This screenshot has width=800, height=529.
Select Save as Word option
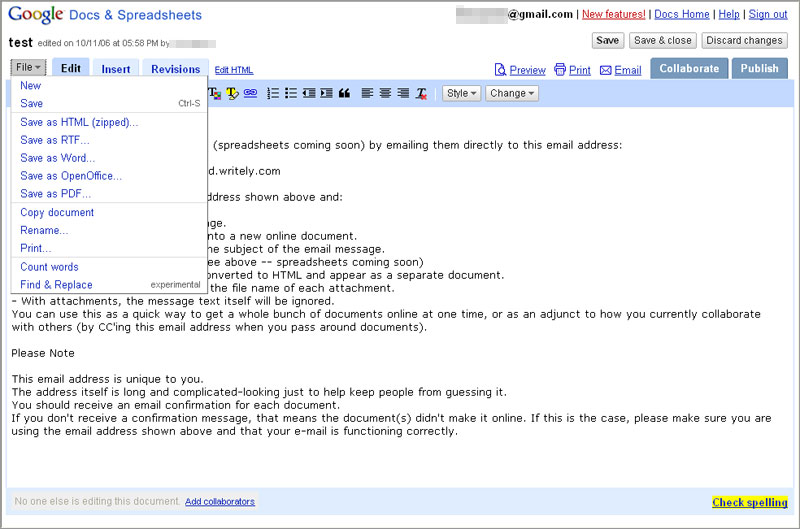pos(109,158)
